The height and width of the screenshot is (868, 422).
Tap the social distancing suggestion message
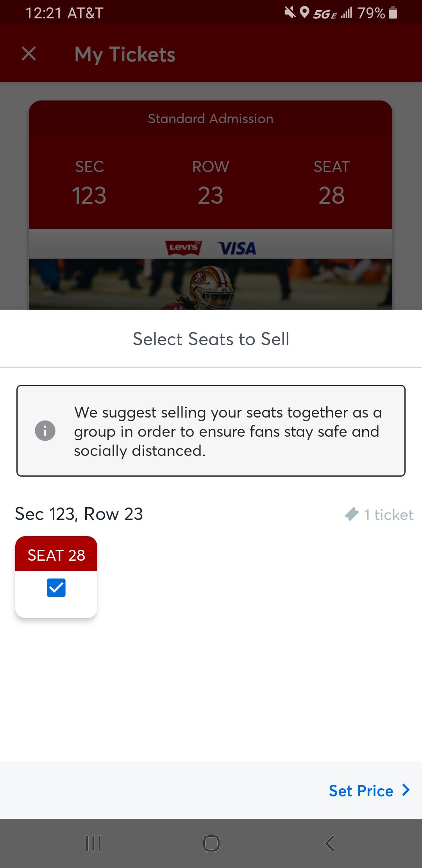pos(227,431)
